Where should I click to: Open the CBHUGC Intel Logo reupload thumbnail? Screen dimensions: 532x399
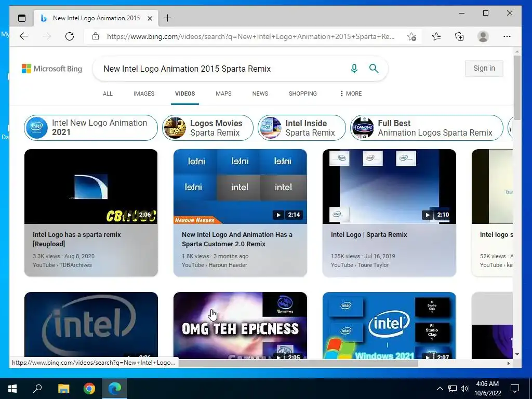(x=91, y=187)
